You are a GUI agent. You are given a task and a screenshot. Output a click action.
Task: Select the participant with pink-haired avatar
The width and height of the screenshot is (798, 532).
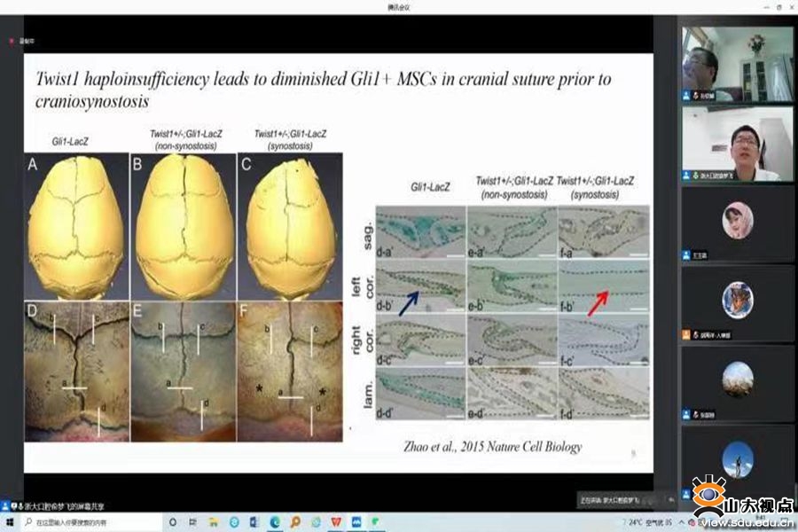(737, 222)
